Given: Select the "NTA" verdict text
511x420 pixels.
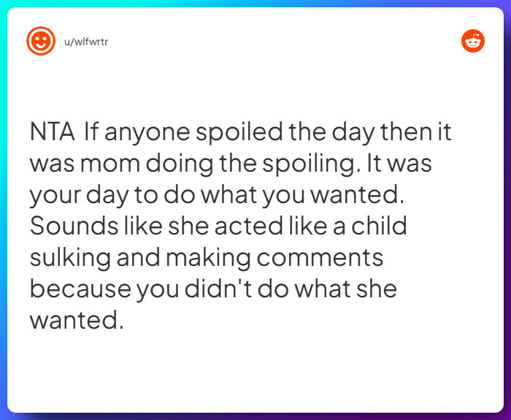Looking at the screenshot, I should point(52,131).
